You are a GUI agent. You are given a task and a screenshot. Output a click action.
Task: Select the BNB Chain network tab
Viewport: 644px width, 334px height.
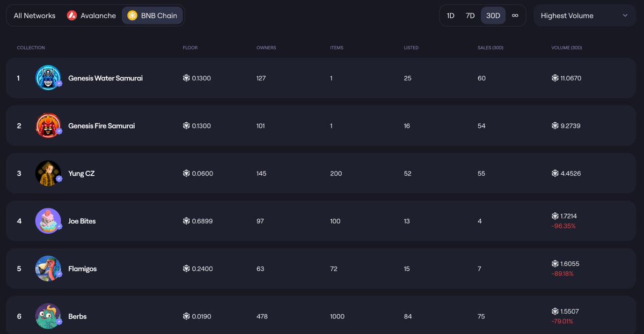pos(152,16)
